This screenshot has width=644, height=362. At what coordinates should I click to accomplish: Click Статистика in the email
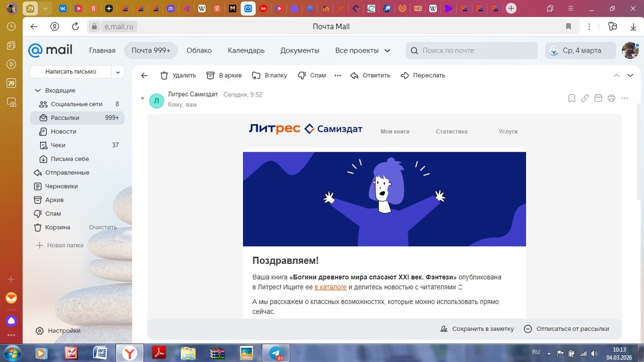click(x=451, y=131)
